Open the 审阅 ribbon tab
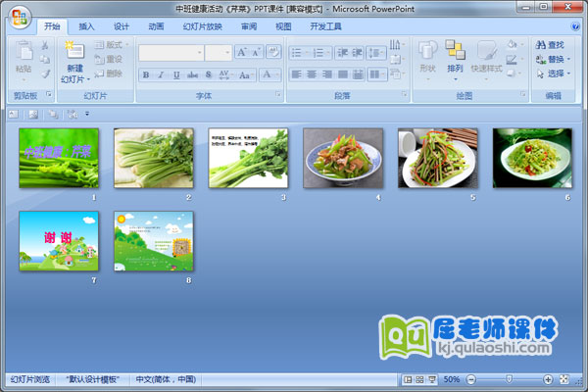The width and height of the screenshot is (588, 392). pyautogui.click(x=249, y=26)
